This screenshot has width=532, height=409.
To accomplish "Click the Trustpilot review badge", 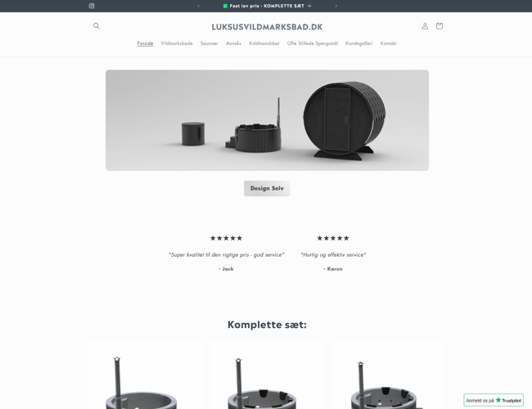I will (494, 400).
